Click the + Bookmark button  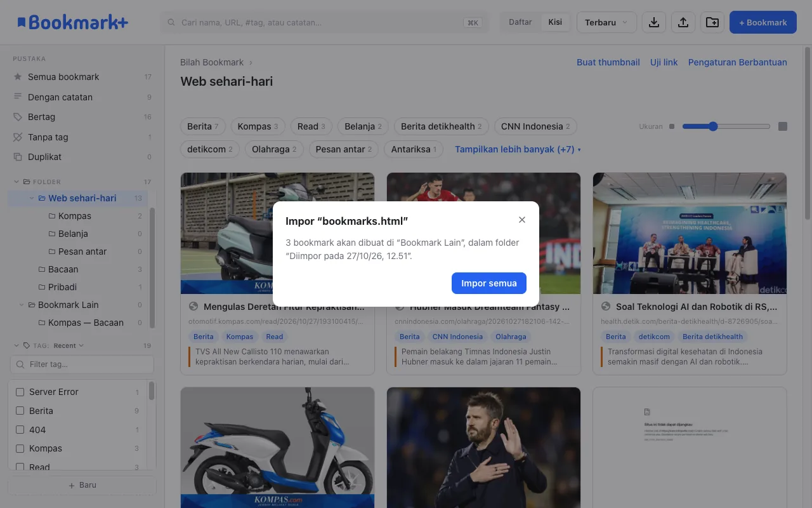pos(763,22)
